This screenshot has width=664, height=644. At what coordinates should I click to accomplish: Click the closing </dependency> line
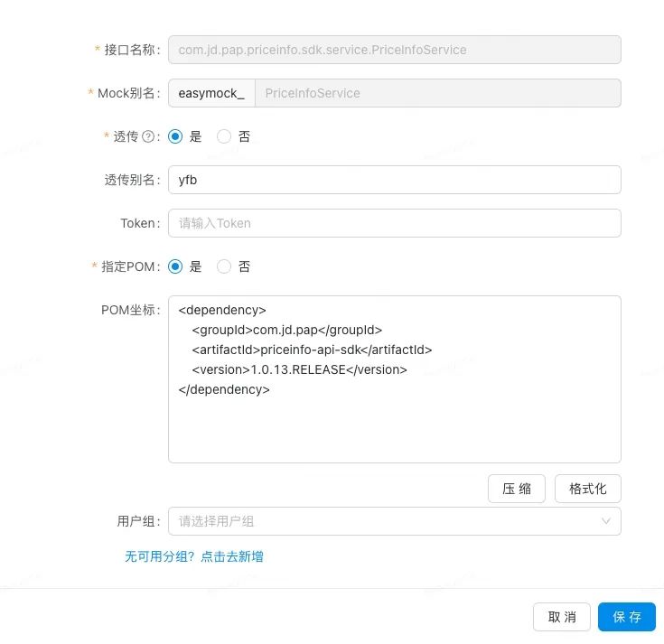pos(224,389)
